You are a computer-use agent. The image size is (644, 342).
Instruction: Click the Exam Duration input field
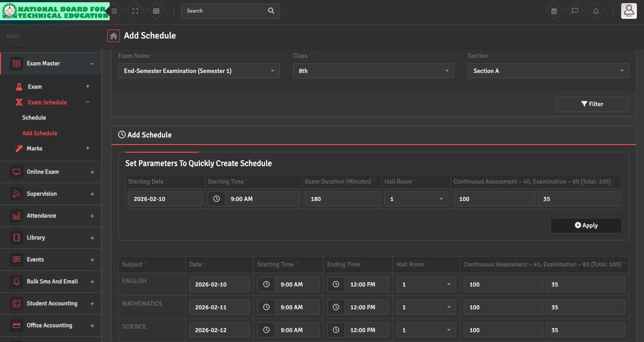click(342, 199)
